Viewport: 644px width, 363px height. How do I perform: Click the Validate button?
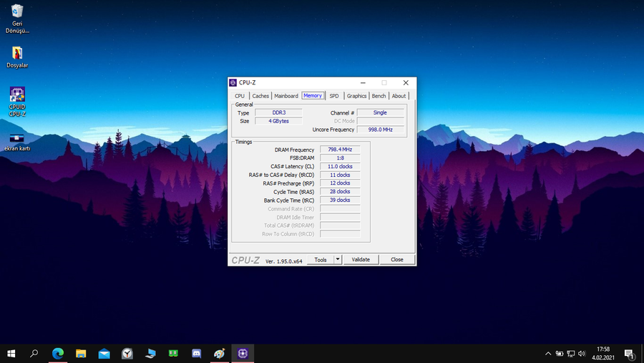361,260
